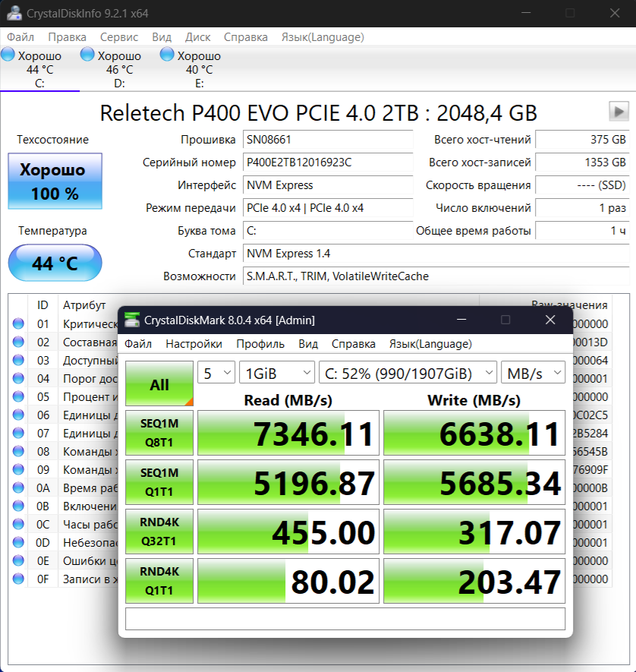Image resolution: width=636 pixels, height=672 pixels.
Task: Click the status orb for drive C:
Action: coord(8,55)
